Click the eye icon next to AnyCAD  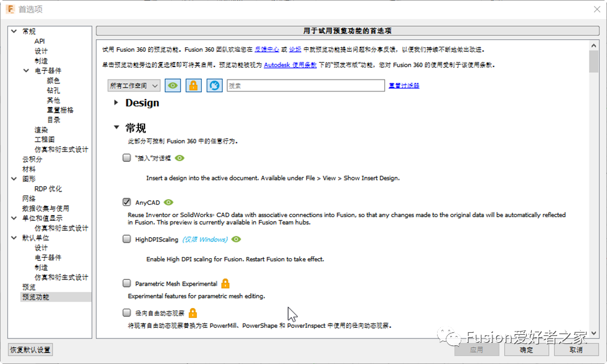coord(168,202)
